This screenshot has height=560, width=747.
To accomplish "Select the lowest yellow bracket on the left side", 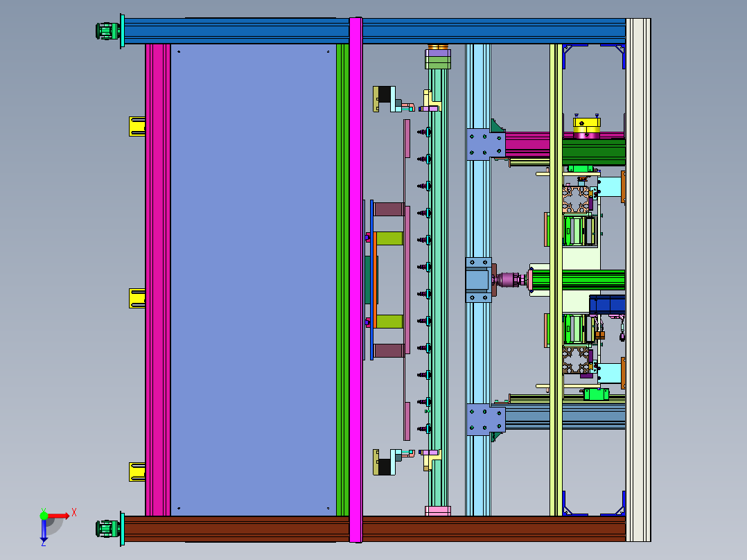I will click(137, 472).
